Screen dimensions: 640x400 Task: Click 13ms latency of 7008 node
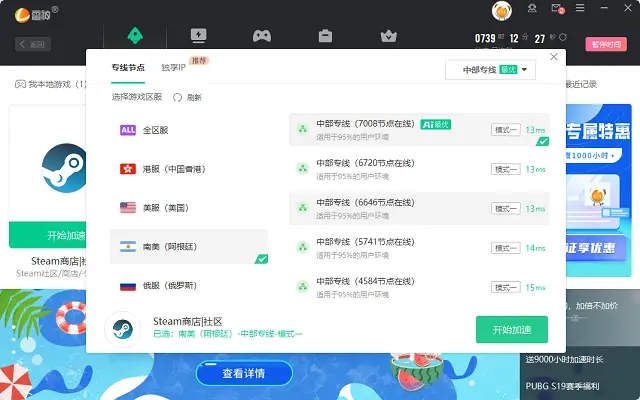tap(535, 130)
